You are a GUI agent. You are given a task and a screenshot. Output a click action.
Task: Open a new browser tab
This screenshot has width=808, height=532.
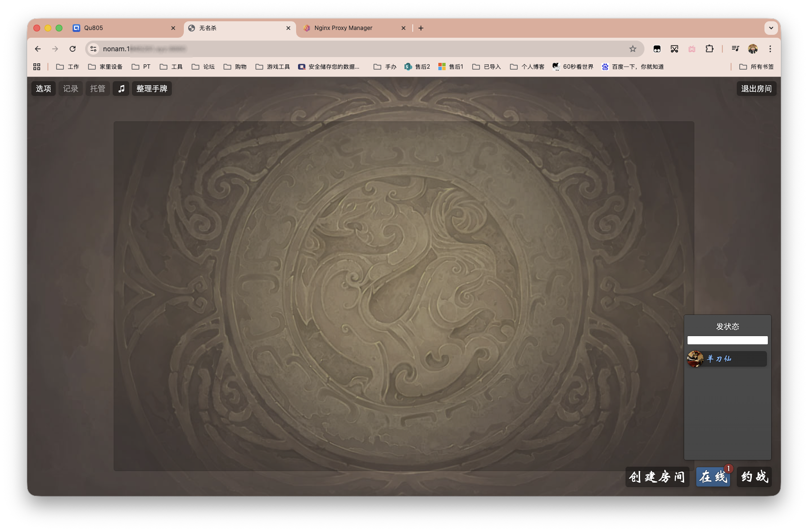pos(421,28)
